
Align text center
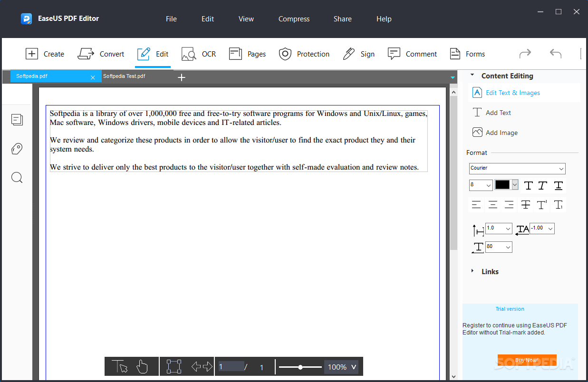click(x=493, y=205)
